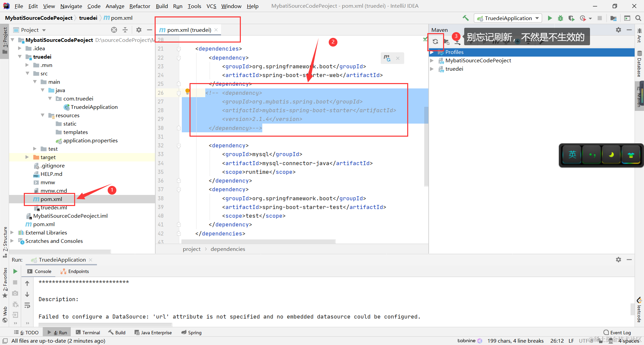Toggle the quick-access tool window square in status bar

(x=5, y=341)
